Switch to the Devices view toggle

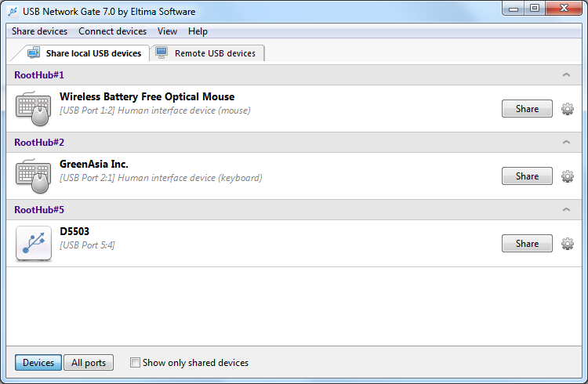coord(38,363)
